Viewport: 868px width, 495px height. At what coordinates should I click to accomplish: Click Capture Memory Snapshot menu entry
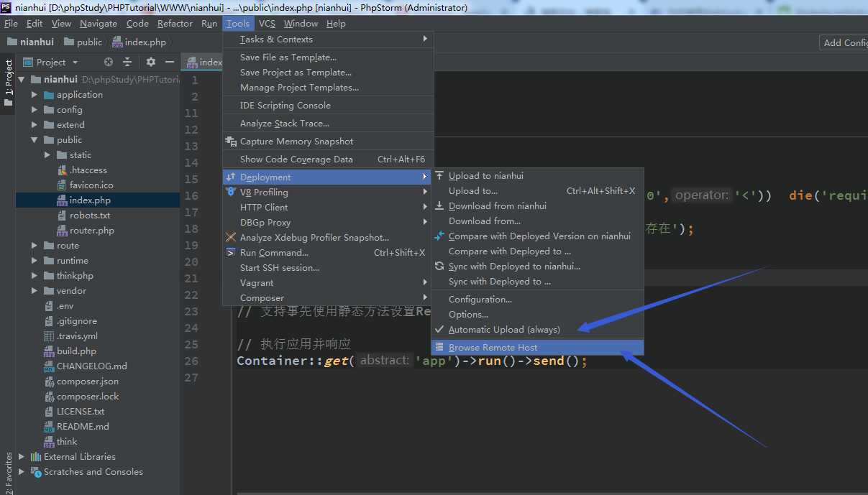click(x=296, y=142)
